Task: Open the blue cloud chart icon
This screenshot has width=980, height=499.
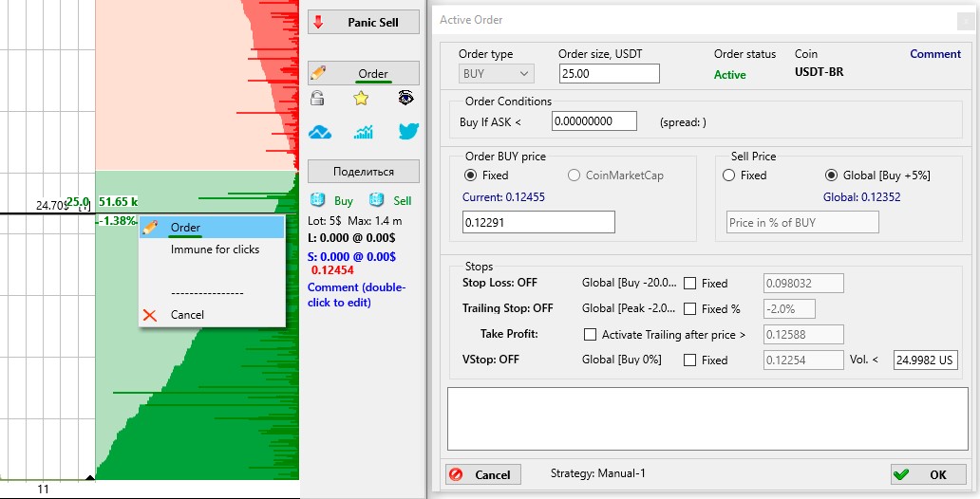Action: (x=320, y=132)
